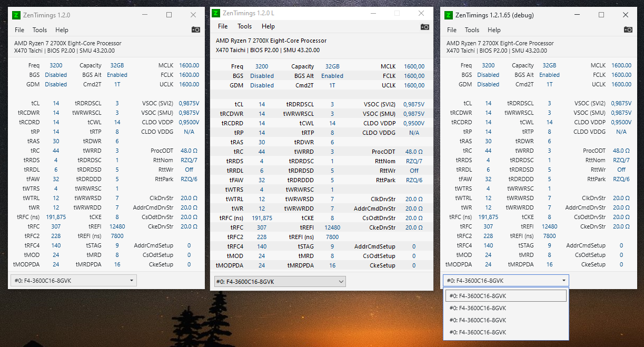Expand the memory module dropdown in ZenTimings 1.2.0 L
This screenshot has width=644, height=347.
coord(280,282)
